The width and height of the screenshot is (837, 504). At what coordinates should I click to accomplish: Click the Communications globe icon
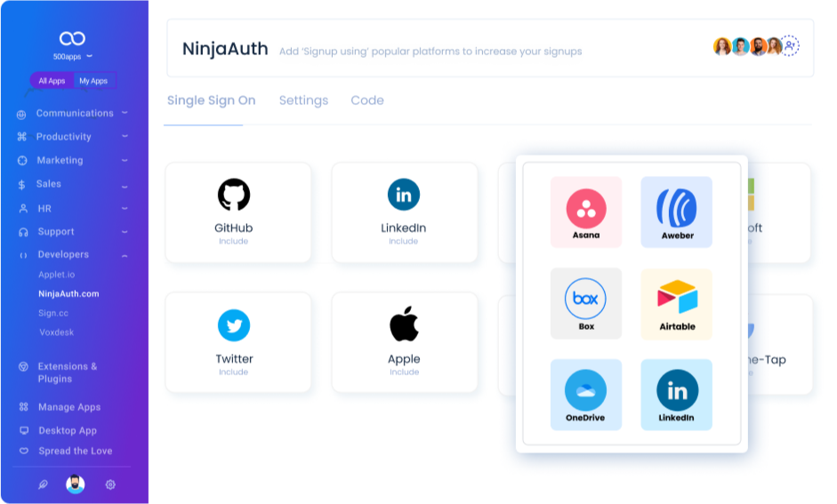coord(21,114)
